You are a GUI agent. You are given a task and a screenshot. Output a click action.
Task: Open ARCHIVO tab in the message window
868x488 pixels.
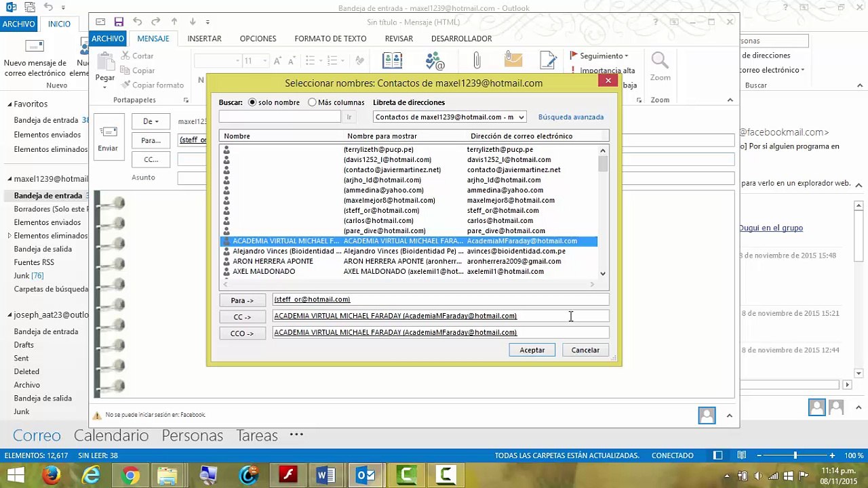pos(108,39)
